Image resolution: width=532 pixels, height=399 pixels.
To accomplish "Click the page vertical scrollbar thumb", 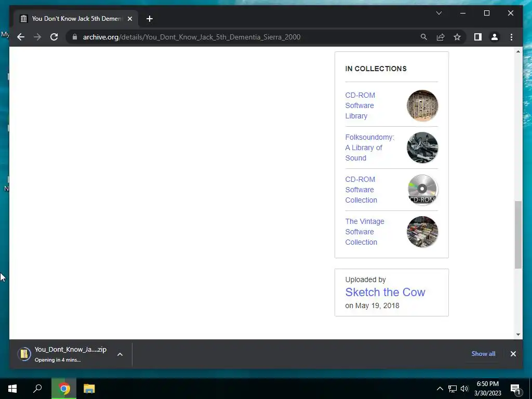I will tap(518, 234).
